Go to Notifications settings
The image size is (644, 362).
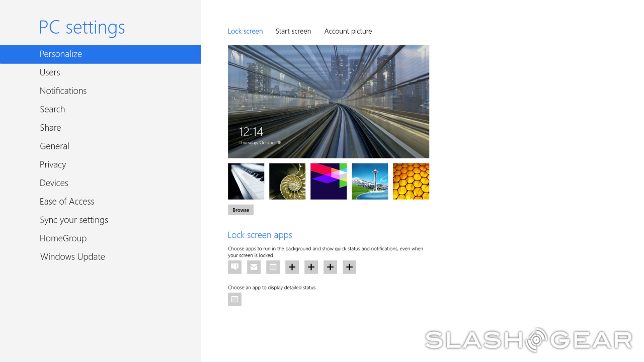pyautogui.click(x=63, y=91)
